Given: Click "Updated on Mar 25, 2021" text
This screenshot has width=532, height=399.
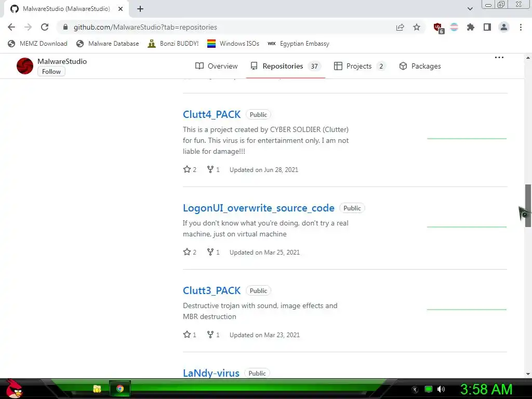Looking at the screenshot, I should point(264,252).
